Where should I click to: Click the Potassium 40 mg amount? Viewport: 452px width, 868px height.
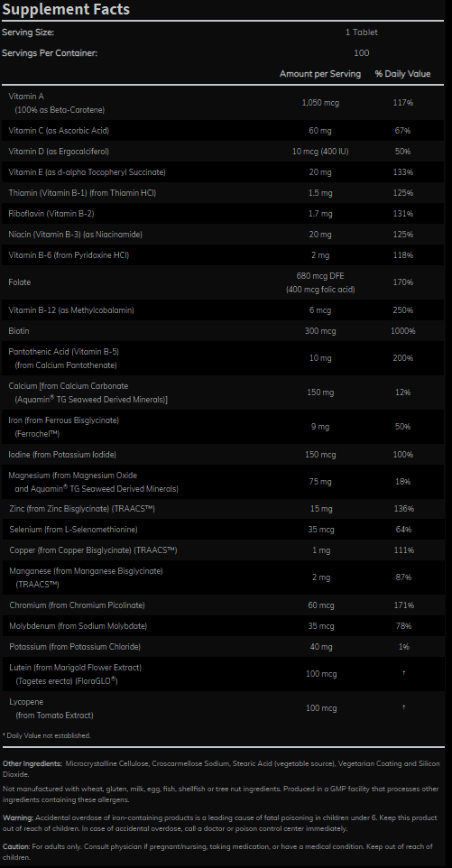(321, 647)
